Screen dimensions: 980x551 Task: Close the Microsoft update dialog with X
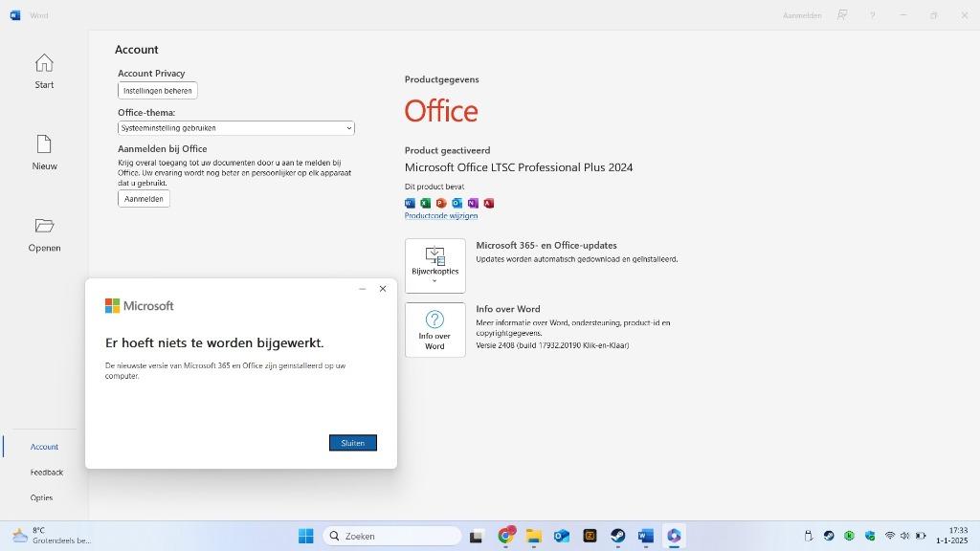tap(383, 289)
